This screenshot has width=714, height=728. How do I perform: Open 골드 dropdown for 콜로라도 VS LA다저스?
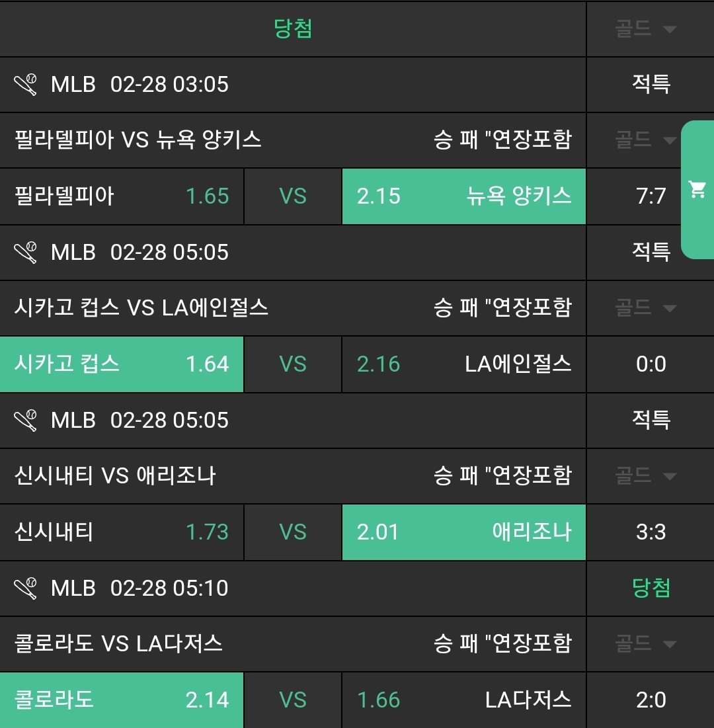tap(646, 644)
